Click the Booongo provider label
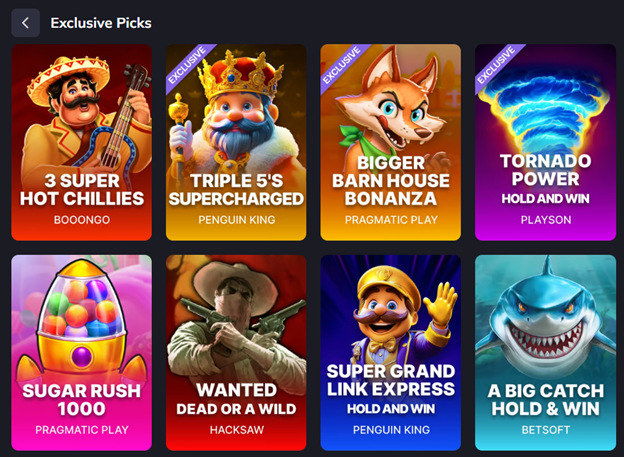Viewport: 624px width, 457px height. click(82, 220)
